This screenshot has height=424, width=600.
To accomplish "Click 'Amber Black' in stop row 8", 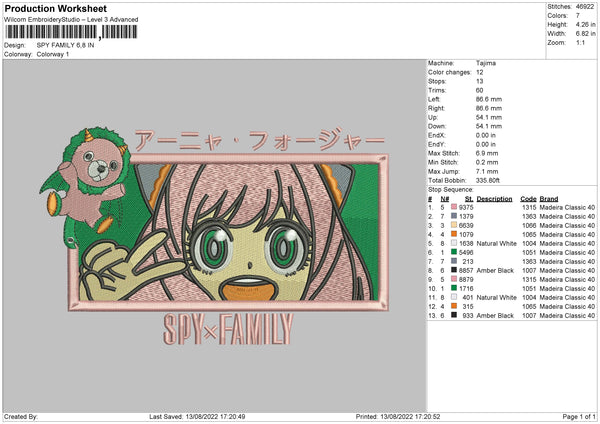I will pyautogui.click(x=495, y=271).
